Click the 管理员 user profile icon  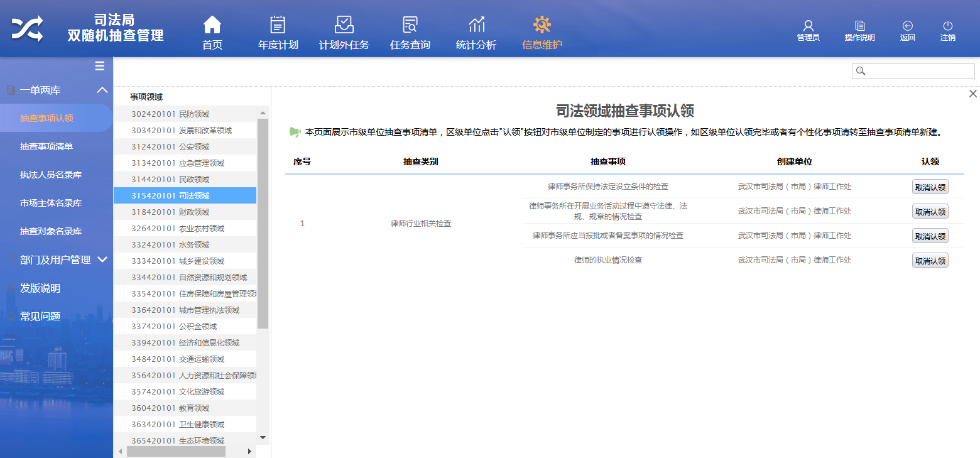pyautogui.click(x=808, y=26)
